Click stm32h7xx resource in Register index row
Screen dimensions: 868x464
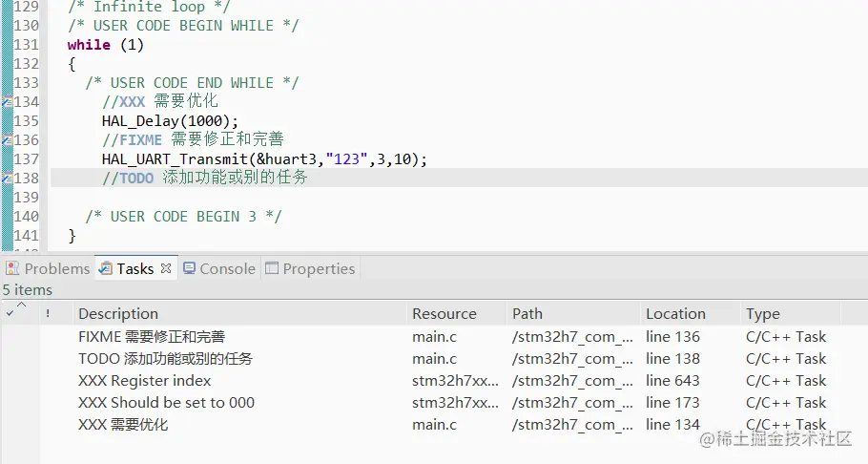(x=455, y=381)
